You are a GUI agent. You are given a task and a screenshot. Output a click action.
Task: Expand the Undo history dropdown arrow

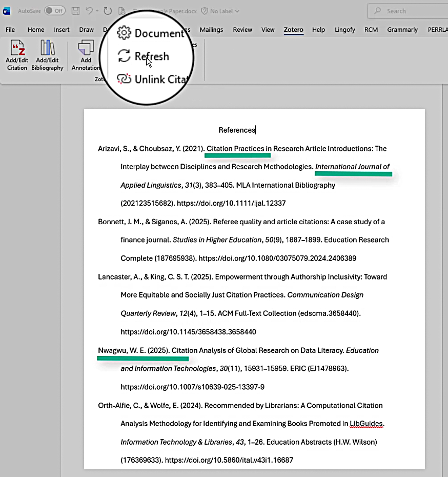(x=98, y=11)
